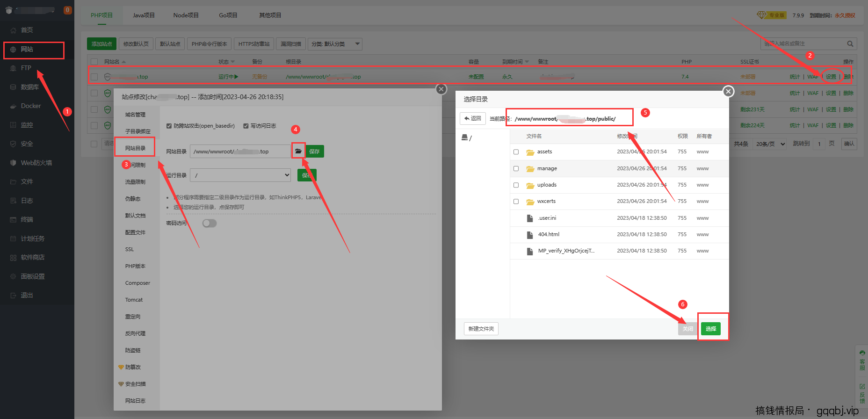Open the 软件商店 app store icon
Screen dimensions: 868x419
(13, 257)
